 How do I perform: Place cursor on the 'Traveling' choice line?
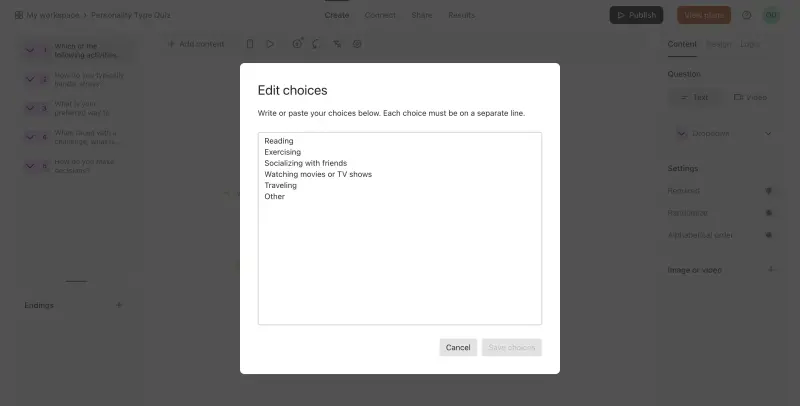click(281, 185)
